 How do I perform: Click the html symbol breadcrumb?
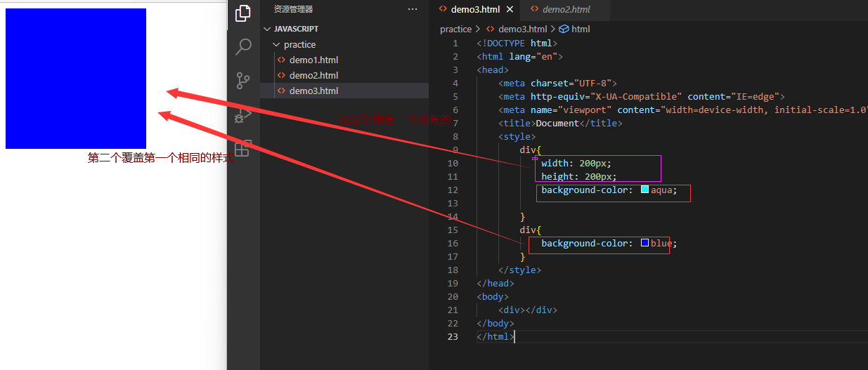(x=581, y=29)
